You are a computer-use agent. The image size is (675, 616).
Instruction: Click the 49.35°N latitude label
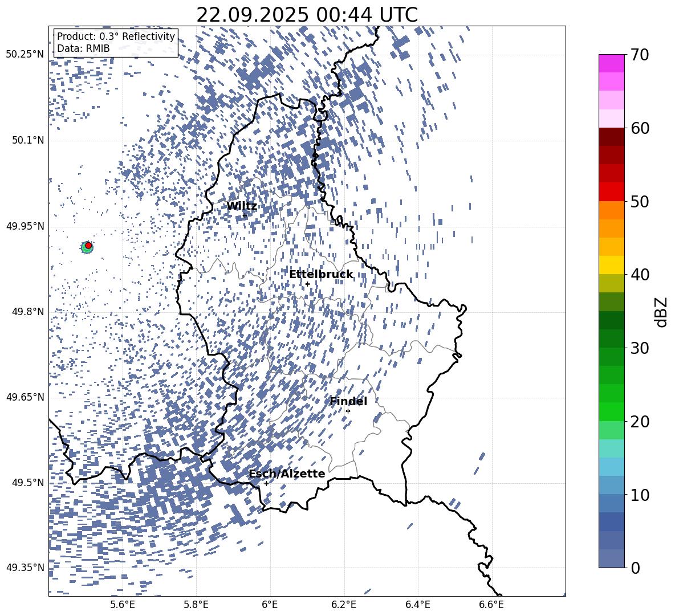(x=25, y=568)
